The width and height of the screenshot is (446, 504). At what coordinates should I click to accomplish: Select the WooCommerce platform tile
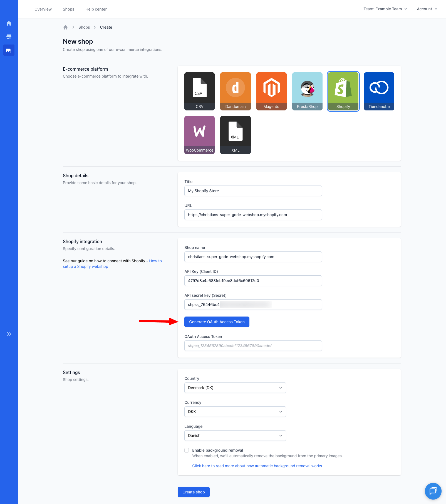click(199, 135)
